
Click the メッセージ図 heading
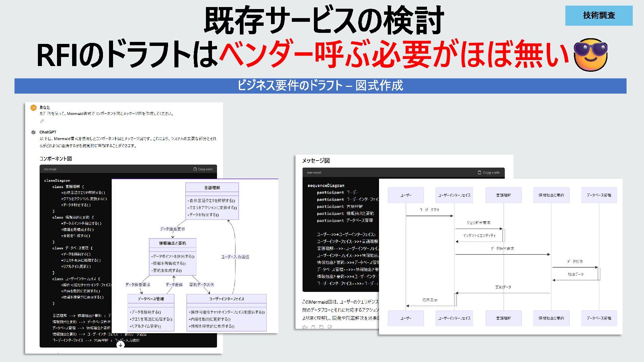pos(316,161)
